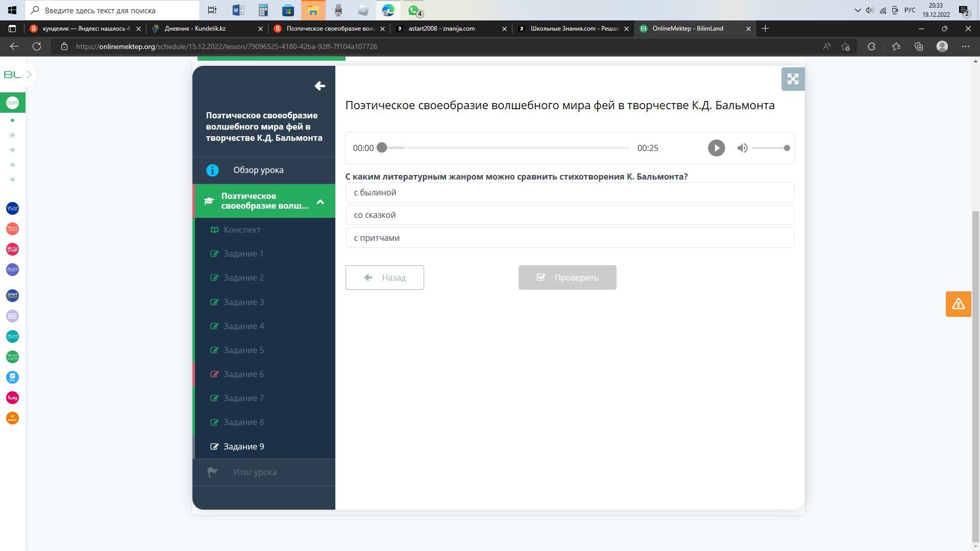Click the browser refresh icon
Screen dimensions: 980x551
[37, 46]
